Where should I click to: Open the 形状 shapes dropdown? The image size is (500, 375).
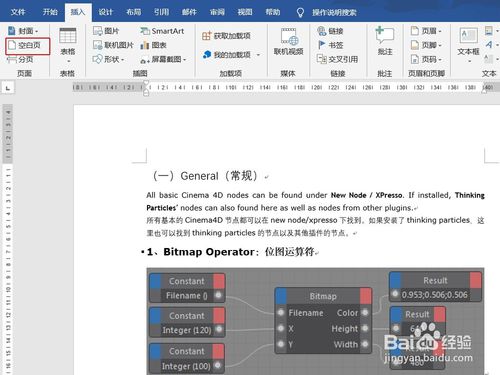(x=109, y=59)
